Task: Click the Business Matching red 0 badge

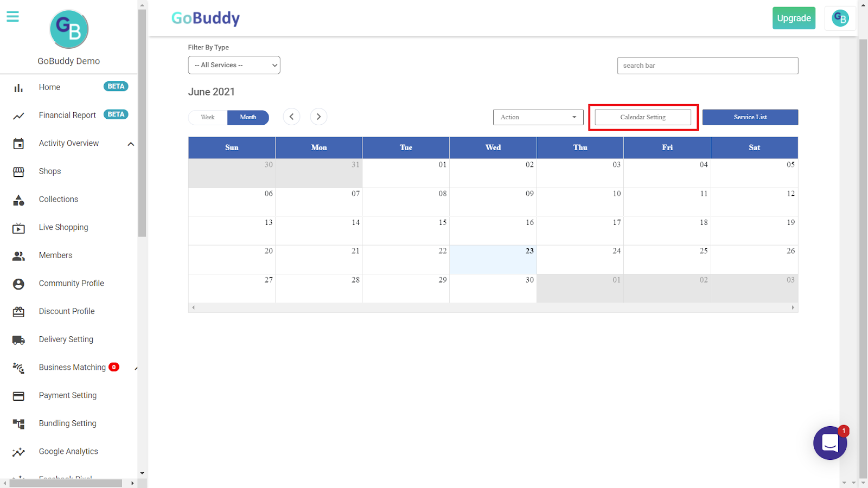Action: pyautogui.click(x=114, y=367)
